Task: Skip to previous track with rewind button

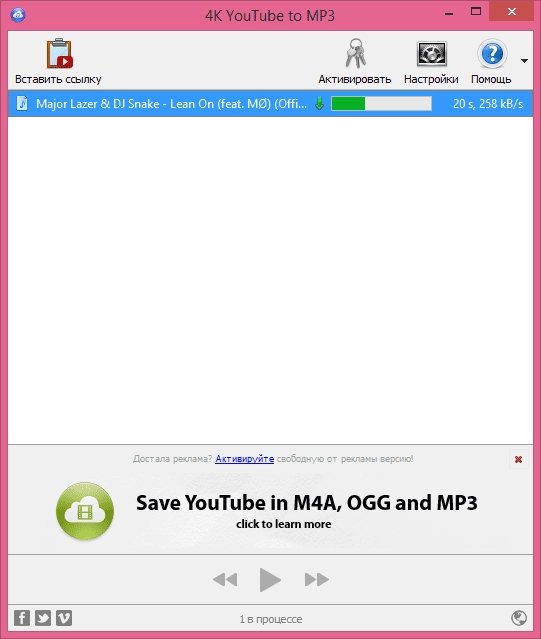Action: pyautogui.click(x=225, y=580)
